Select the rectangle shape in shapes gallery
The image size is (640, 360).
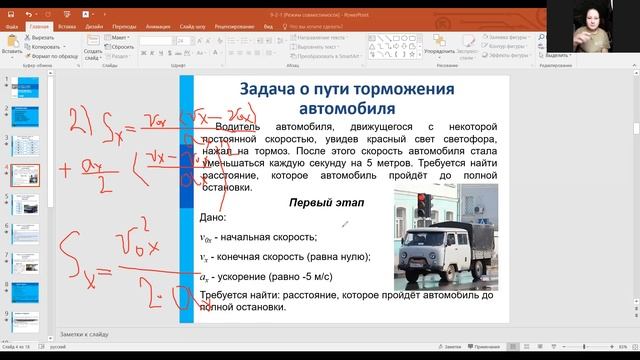tap(396, 38)
